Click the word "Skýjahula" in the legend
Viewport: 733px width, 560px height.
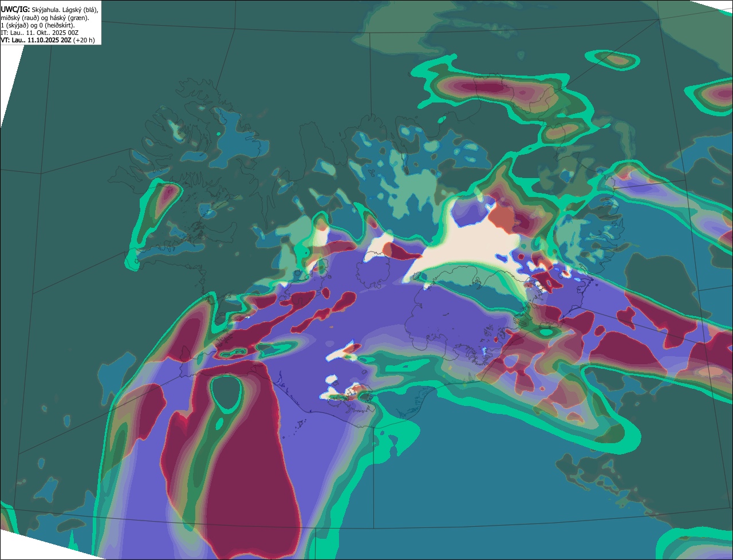pyautogui.click(x=45, y=10)
